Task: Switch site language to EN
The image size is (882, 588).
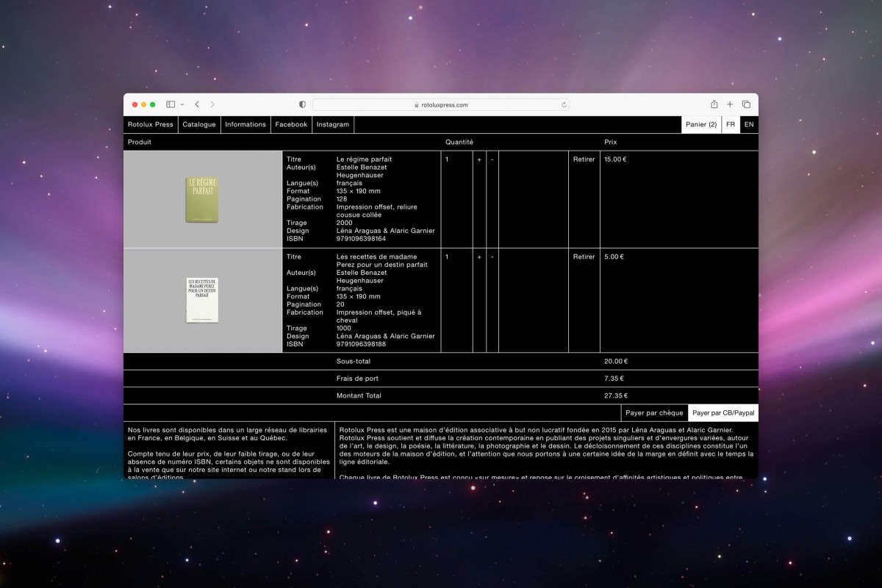Action: 749,124
